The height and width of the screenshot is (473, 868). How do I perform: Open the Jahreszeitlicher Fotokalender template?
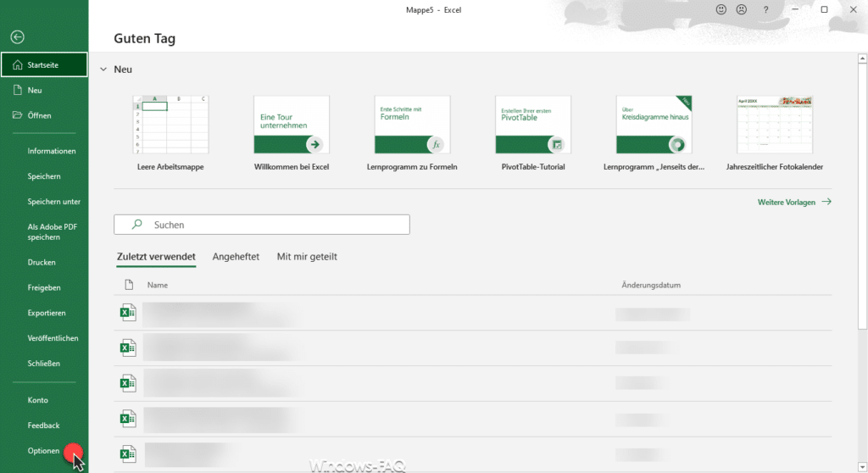pos(775,133)
